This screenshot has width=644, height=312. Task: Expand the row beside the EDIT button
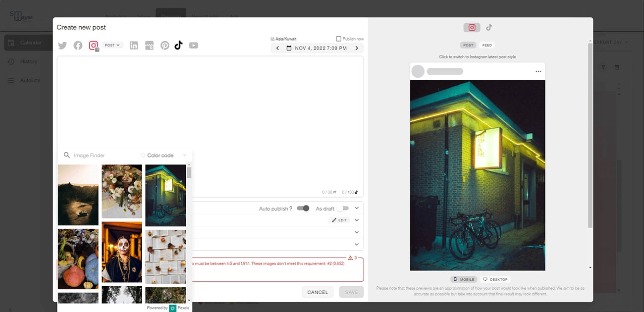(357, 220)
